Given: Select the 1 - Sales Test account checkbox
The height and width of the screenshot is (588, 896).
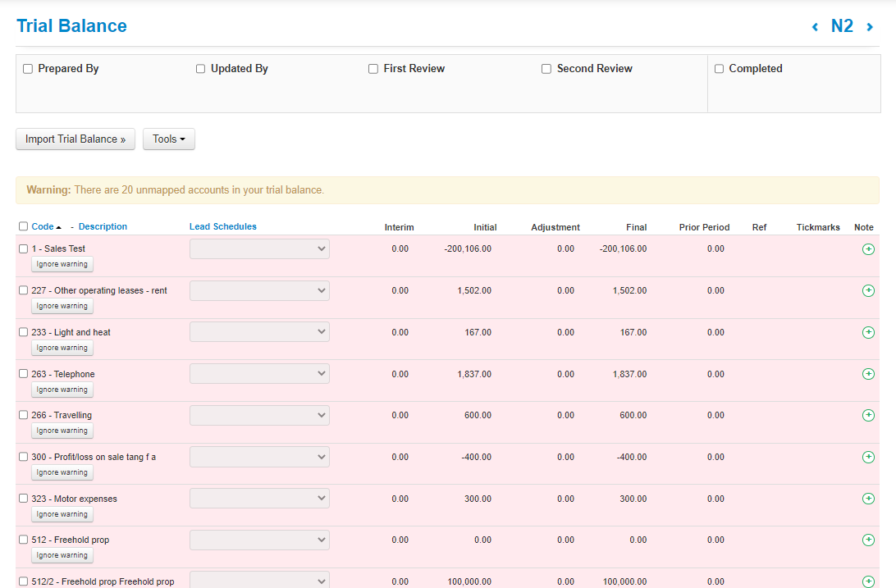Looking at the screenshot, I should [x=24, y=249].
